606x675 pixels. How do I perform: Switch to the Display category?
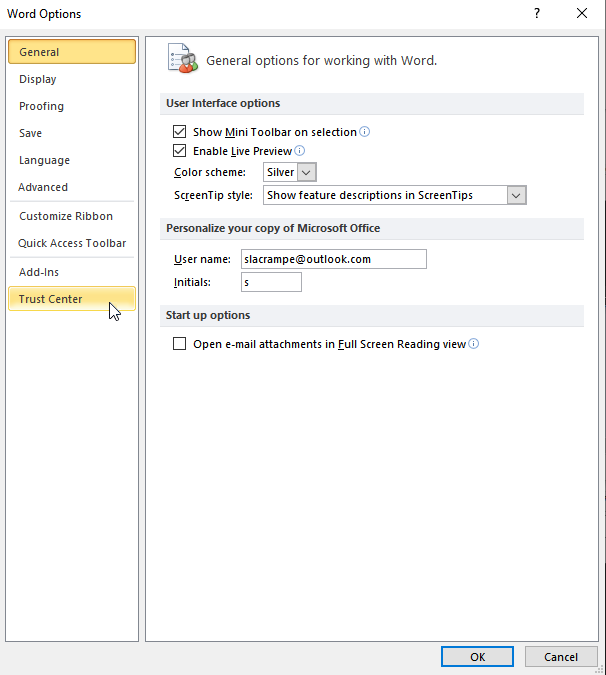[72, 79]
